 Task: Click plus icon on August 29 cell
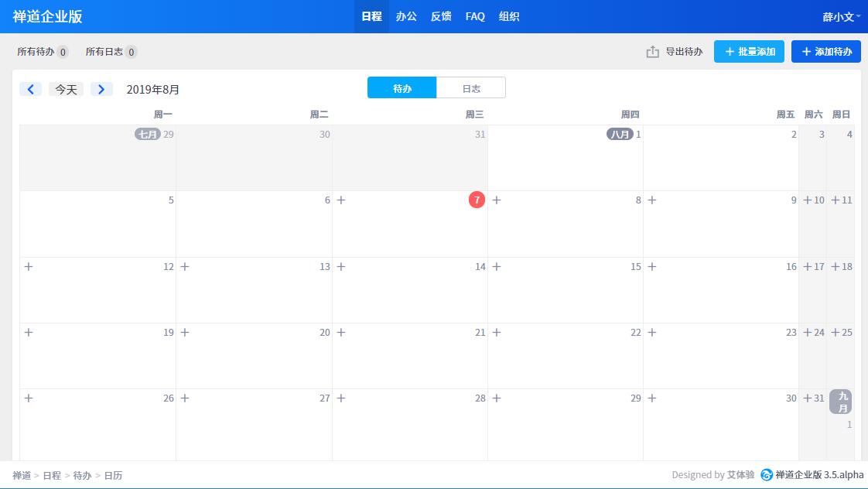(497, 398)
